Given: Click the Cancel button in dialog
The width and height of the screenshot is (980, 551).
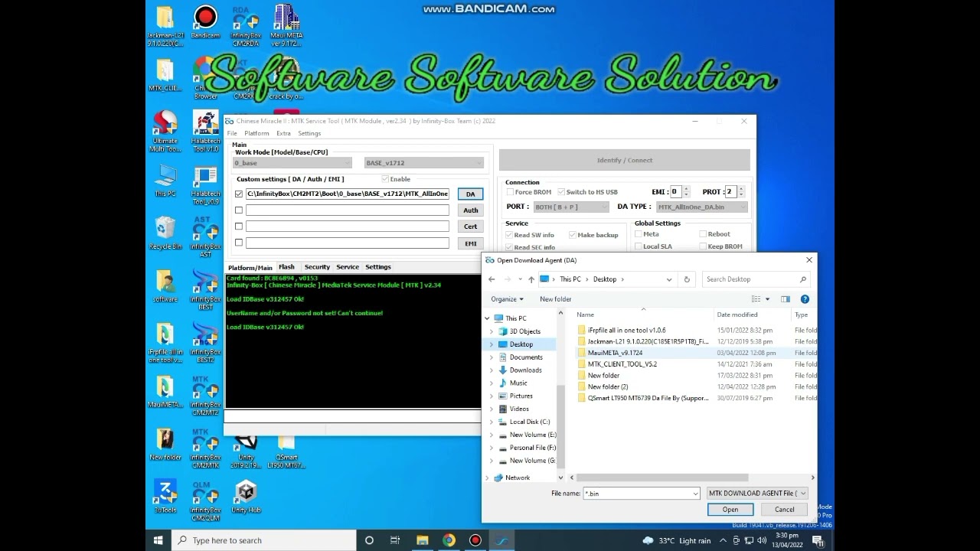Looking at the screenshot, I should click(x=784, y=510).
